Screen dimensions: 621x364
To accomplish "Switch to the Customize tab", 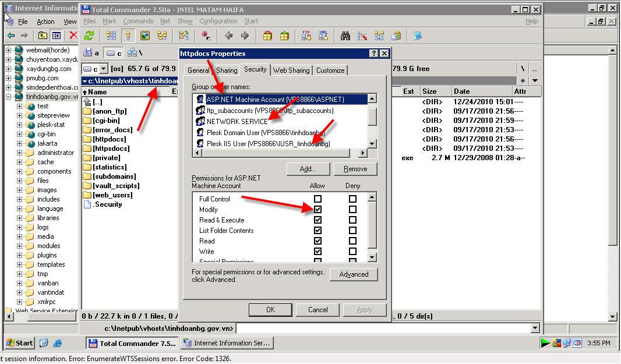I will (330, 70).
